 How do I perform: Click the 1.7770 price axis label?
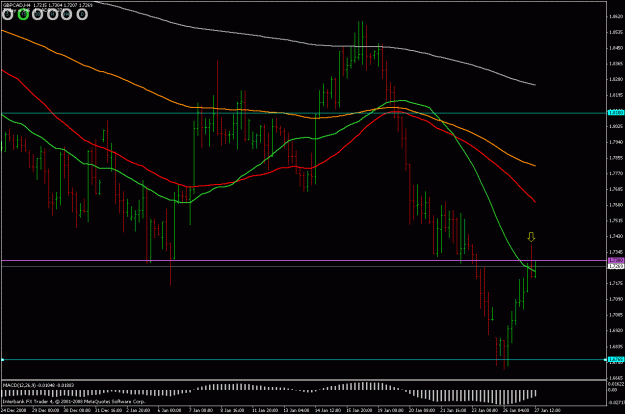click(616, 174)
